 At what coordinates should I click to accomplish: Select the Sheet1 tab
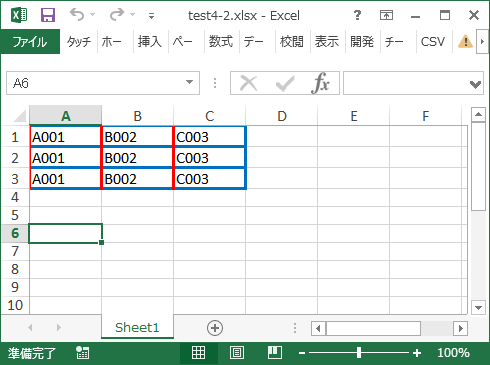137,327
